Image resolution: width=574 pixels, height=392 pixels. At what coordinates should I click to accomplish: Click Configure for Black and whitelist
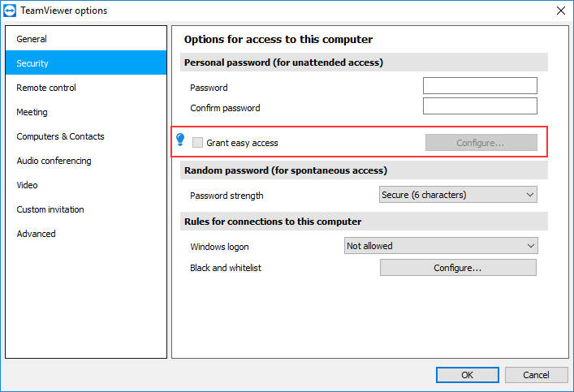tap(458, 268)
